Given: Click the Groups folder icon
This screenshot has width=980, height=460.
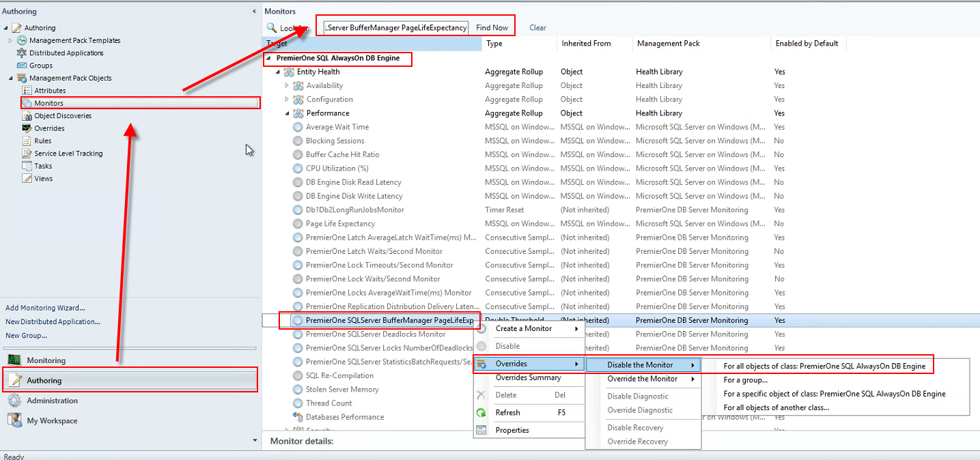Looking at the screenshot, I should 22,66.
